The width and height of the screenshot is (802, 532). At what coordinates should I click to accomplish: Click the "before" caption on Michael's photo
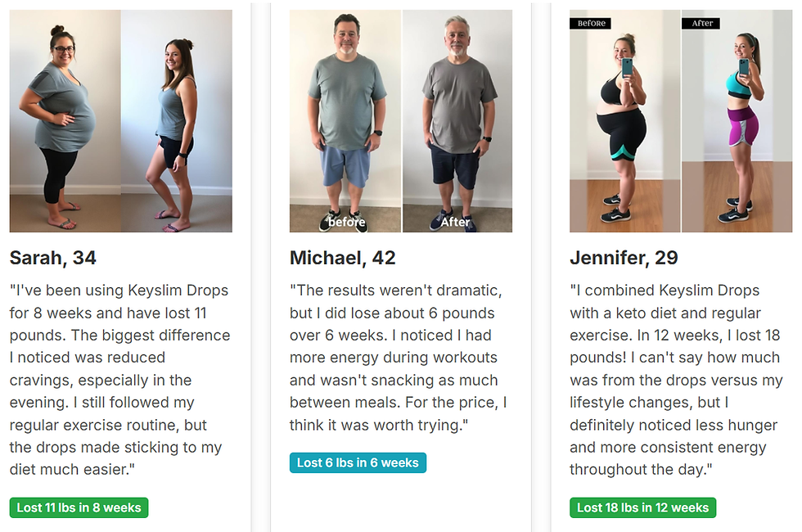click(x=347, y=222)
